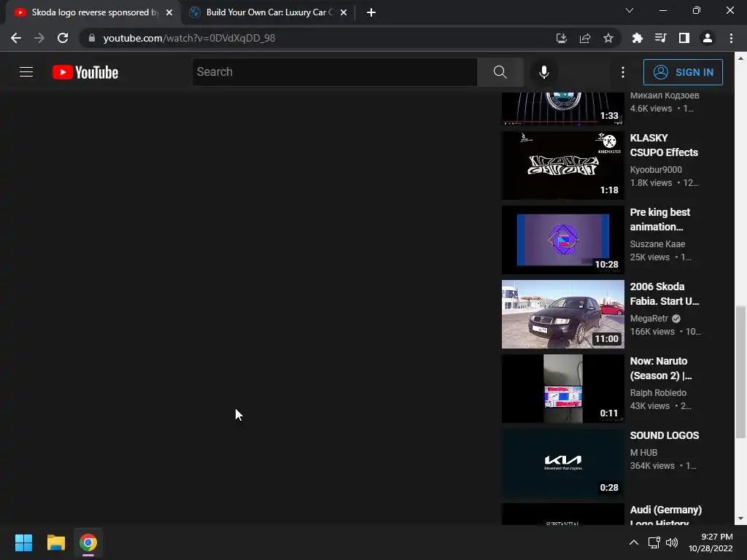Focus the YouTube Search input field
This screenshot has width=747, height=560.
(x=334, y=72)
